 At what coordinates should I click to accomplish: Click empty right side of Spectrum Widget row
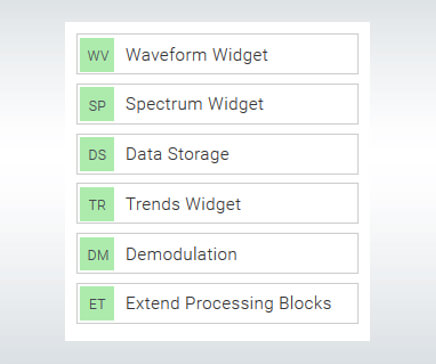coord(312,104)
